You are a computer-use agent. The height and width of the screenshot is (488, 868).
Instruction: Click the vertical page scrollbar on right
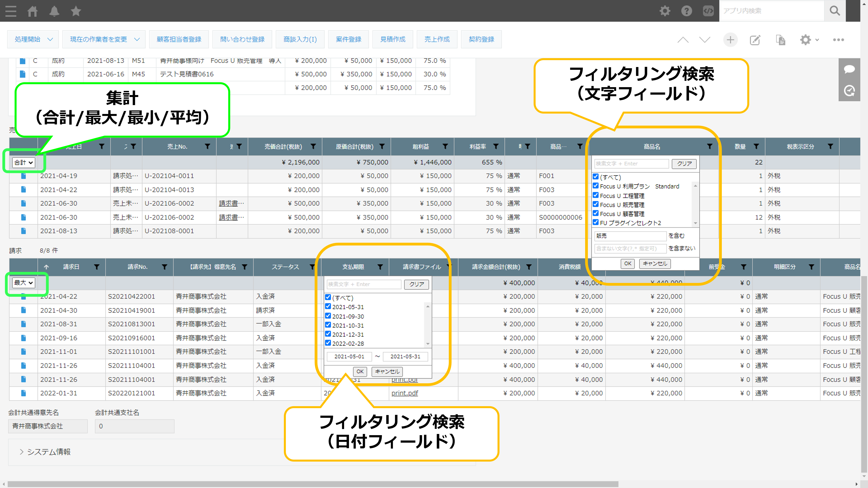(864, 374)
